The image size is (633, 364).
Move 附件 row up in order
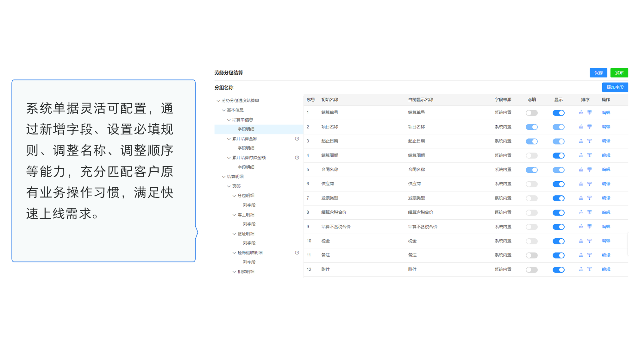coord(581,269)
